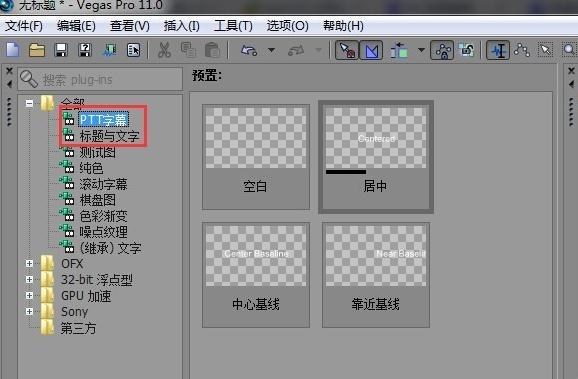Select 滚动字幕 generator in tree
Viewport: 578px width, 379px height.
click(104, 184)
